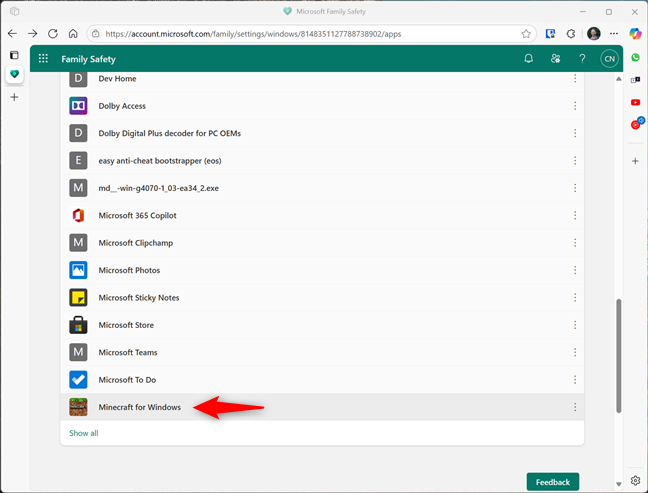Image resolution: width=648 pixels, height=493 pixels.
Task: Open more options for Dolby Access
Action: click(575, 106)
